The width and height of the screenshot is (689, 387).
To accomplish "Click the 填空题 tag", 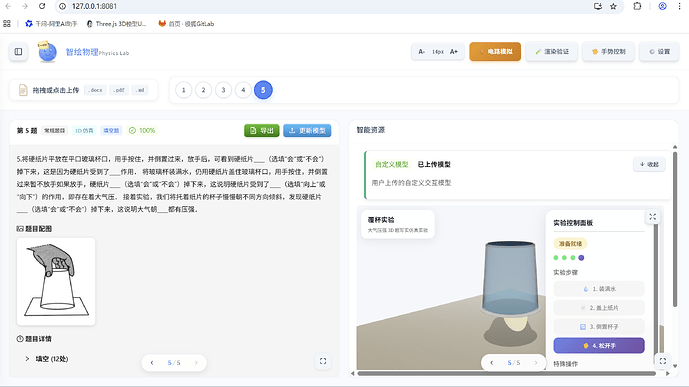I will pyautogui.click(x=111, y=130).
